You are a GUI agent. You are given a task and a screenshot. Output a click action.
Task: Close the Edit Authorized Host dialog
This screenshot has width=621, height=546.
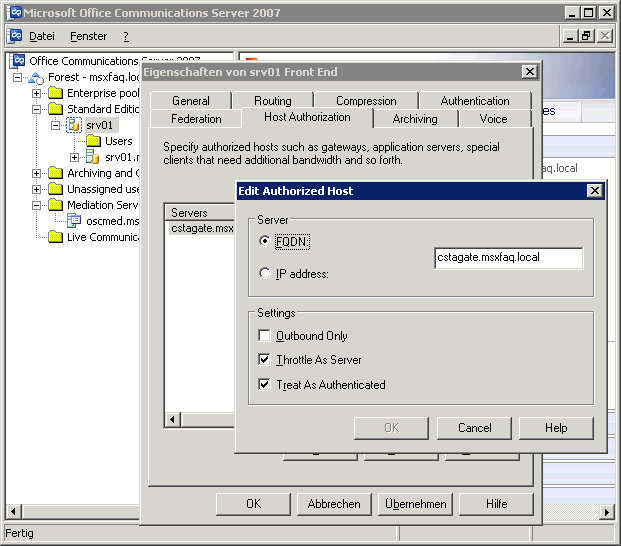[x=594, y=191]
